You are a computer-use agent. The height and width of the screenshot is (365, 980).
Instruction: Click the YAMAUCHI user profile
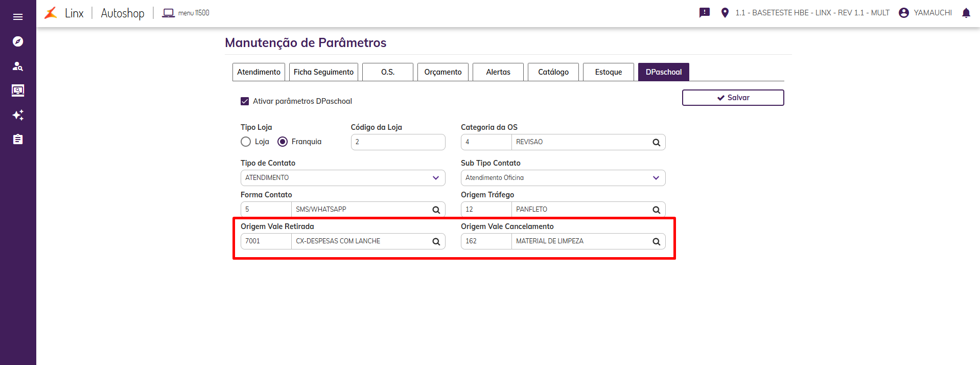coord(925,13)
